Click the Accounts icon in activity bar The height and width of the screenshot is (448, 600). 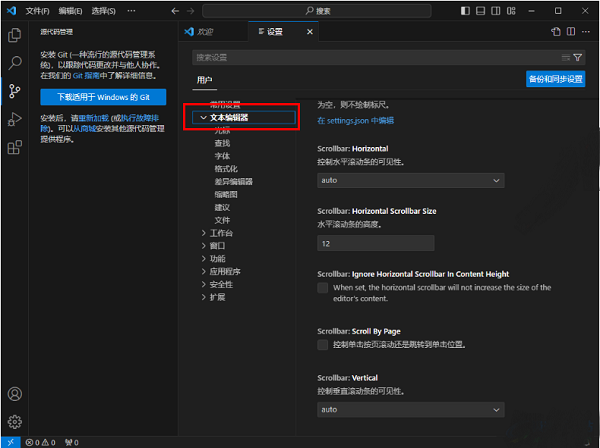[15, 395]
